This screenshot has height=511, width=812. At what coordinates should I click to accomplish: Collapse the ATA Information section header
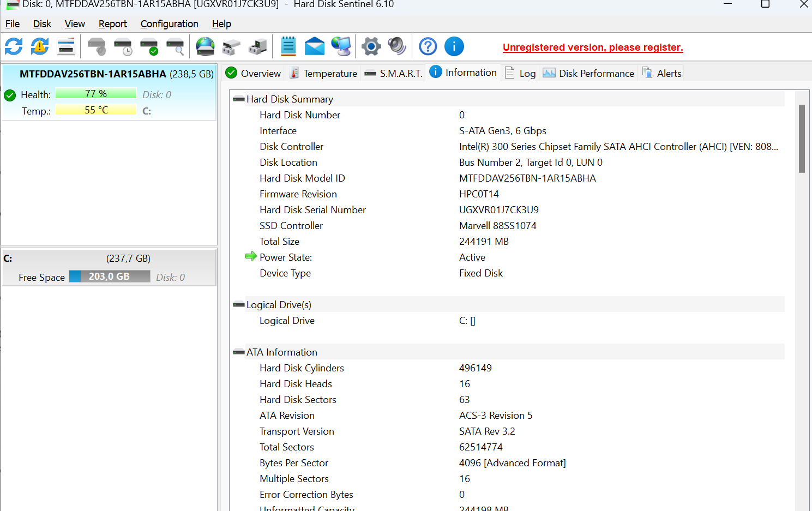coord(239,352)
